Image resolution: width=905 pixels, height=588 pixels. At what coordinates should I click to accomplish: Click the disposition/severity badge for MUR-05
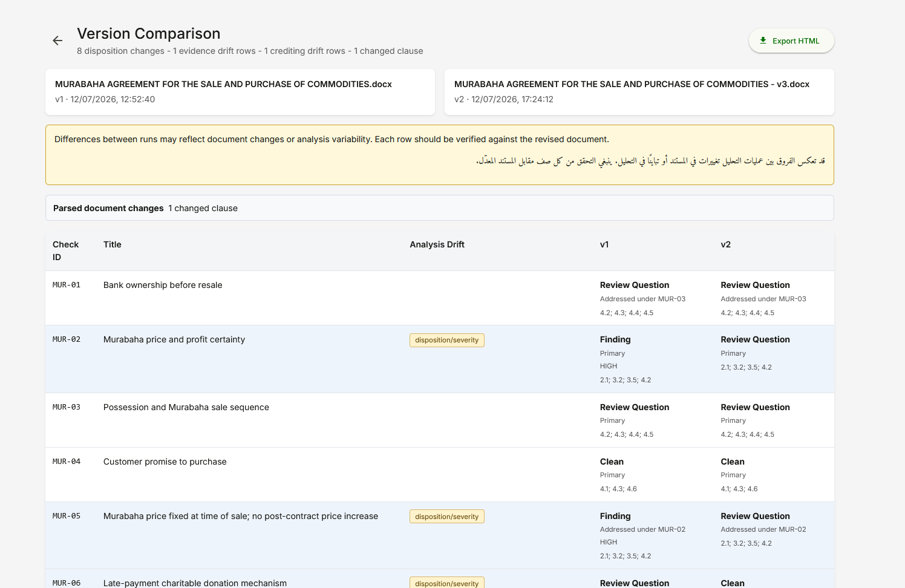[x=446, y=517]
